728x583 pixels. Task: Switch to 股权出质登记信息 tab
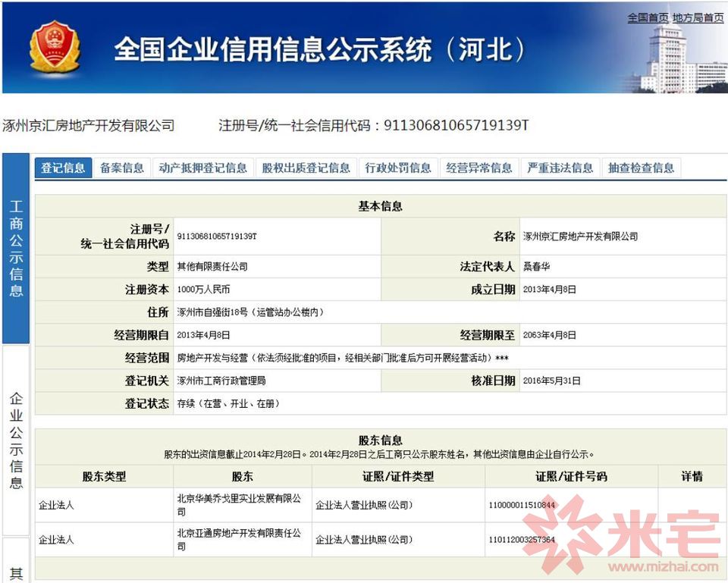point(306,168)
